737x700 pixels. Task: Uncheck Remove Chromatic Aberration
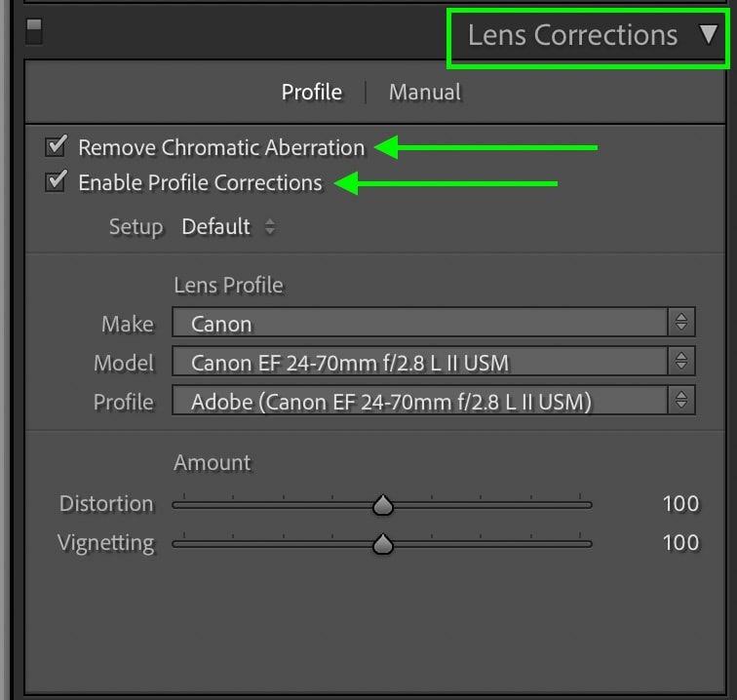click(x=56, y=145)
